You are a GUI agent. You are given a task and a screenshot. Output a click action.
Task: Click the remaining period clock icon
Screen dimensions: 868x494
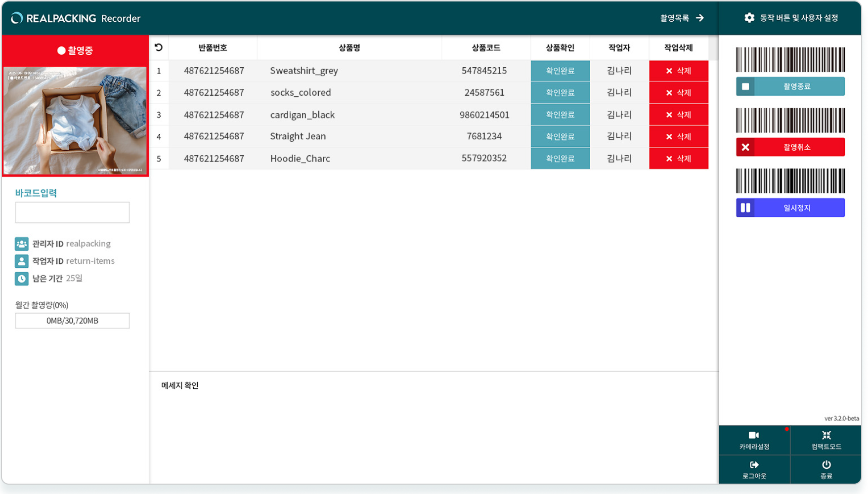point(22,279)
